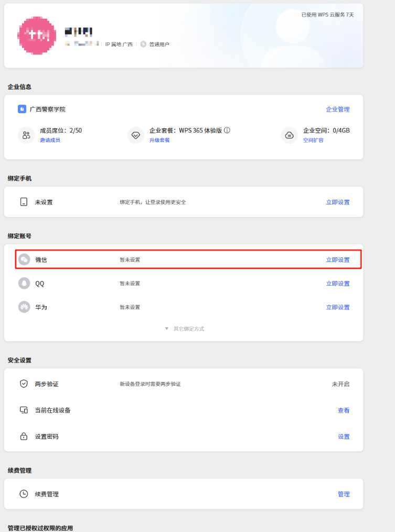The width and height of the screenshot is (395, 532).
Task: Click the Huawei (华为) logo icon
Action: [24, 307]
